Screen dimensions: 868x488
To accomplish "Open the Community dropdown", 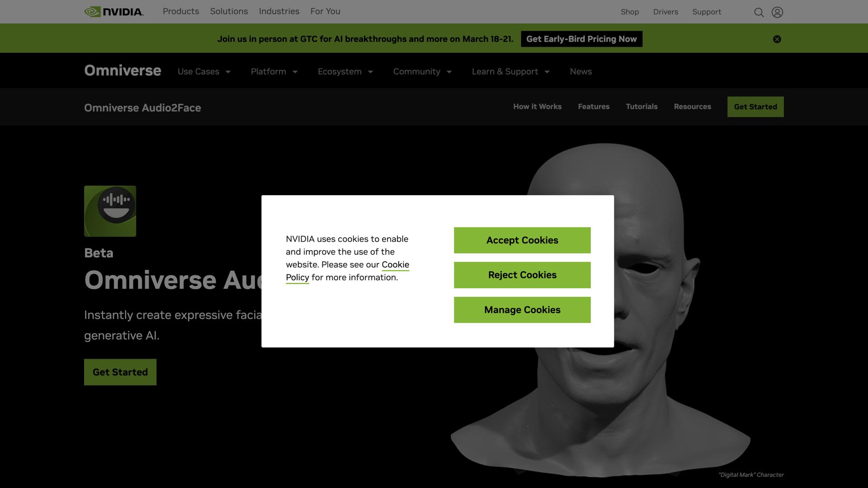I will click(422, 71).
